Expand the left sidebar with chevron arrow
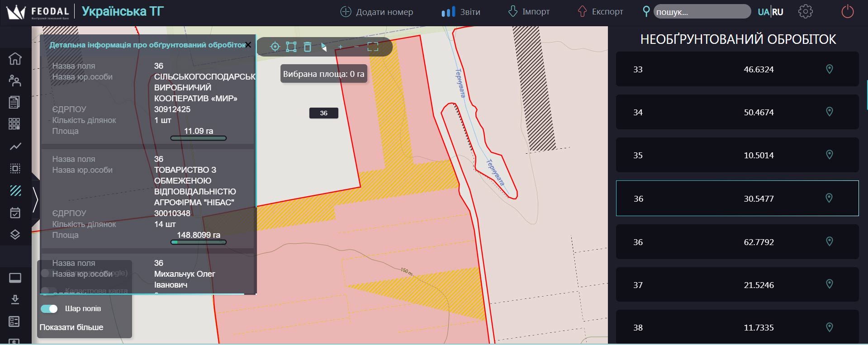 click(35, 199)
